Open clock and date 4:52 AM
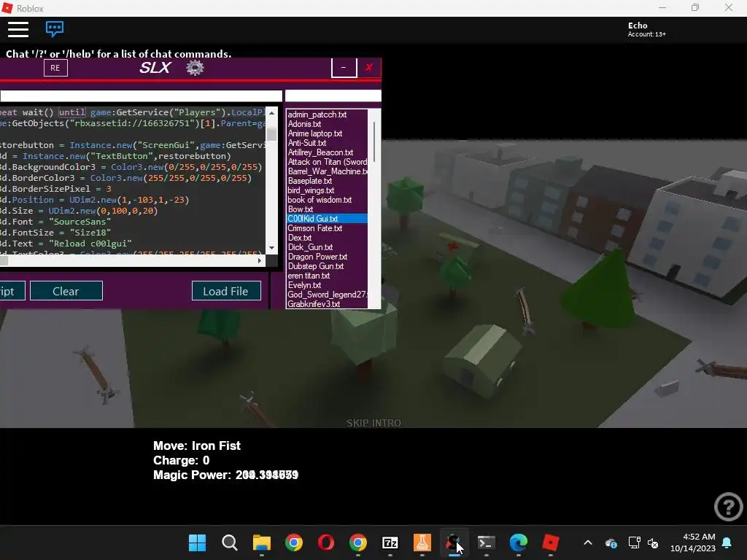 pyautogui.click(x=693, y=542)
